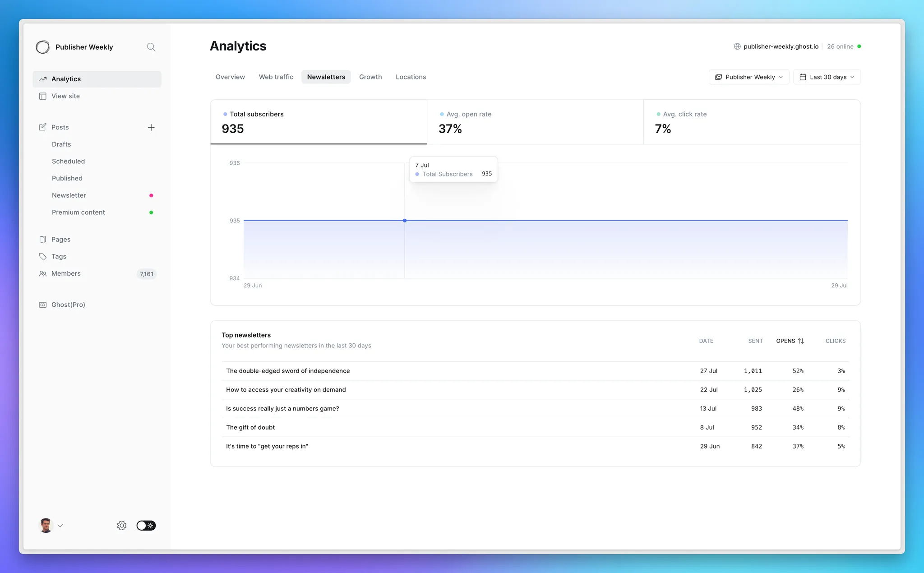Viewport: 924px width, 573px height.
Task: Click the search magnifier icon in sidebar
Action: coord(151,47)
